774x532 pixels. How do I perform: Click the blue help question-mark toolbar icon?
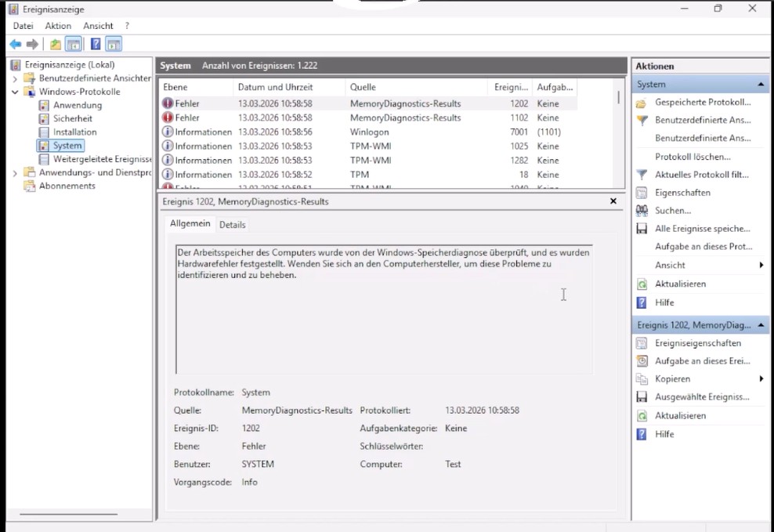(x=96, y=45)
